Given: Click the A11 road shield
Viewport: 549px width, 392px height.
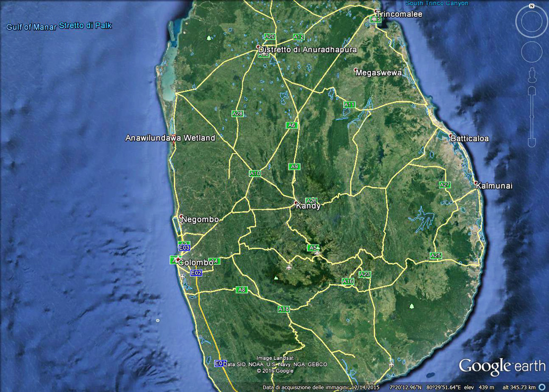Looking at the screenshot, I should 350,105.
